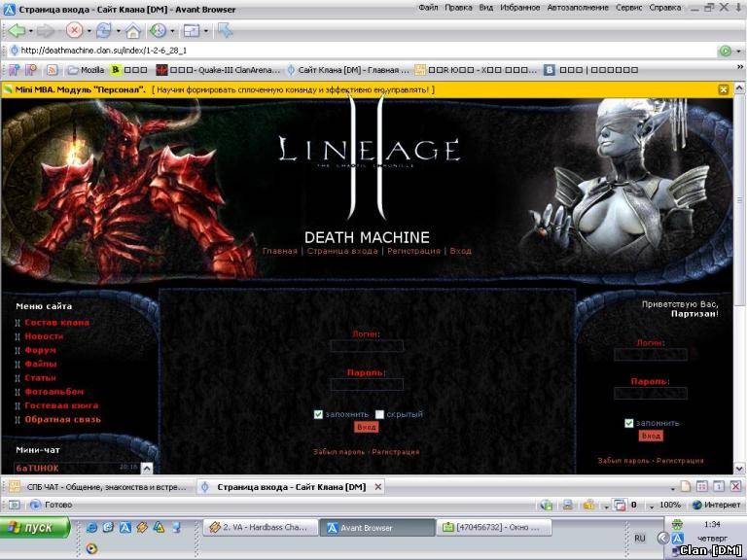
Task: Click the organize favorites icon beside RSS
Action: click(30, 70)
